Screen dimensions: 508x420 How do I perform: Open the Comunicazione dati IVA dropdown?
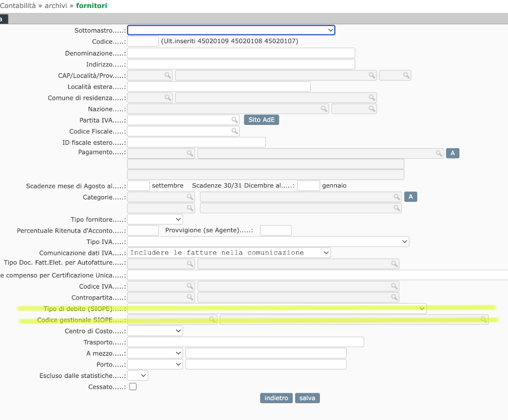(x=229, y=253)
